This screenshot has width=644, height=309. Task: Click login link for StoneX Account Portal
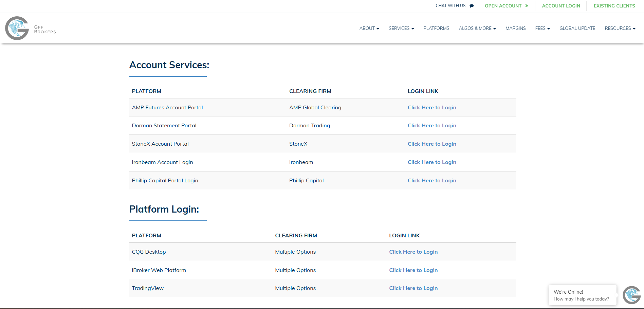pos(432,144)
